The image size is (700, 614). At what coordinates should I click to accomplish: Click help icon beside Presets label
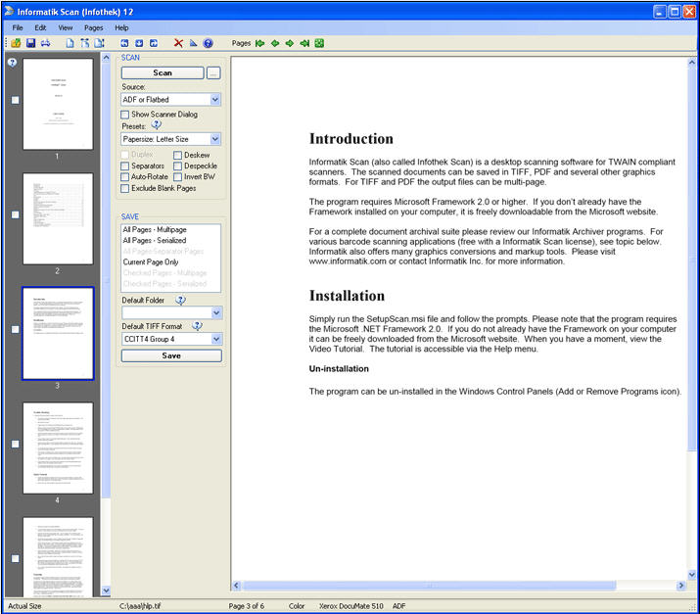coord(156,125)
